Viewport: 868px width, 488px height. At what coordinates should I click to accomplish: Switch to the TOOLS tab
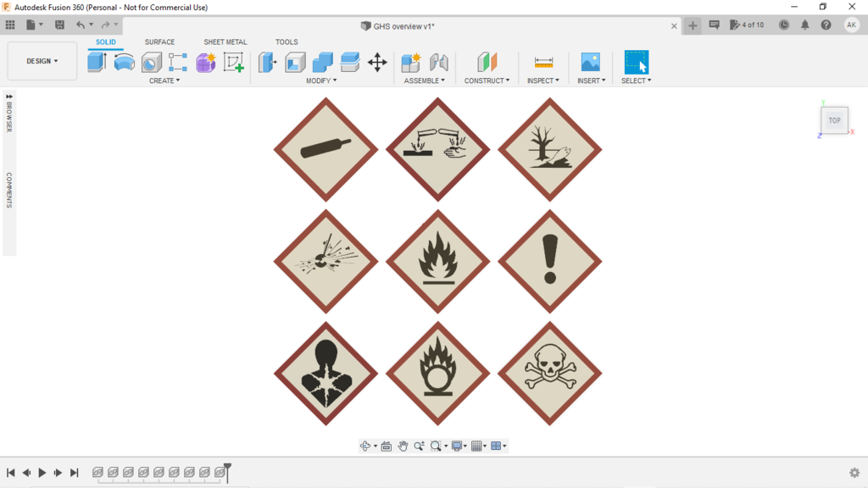tap(287, 42)
